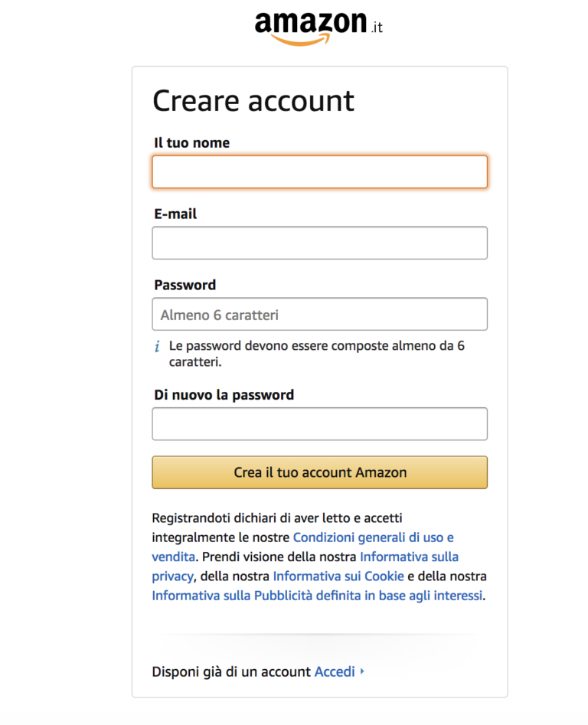Click the bold "Password" label

click(185, 285)
